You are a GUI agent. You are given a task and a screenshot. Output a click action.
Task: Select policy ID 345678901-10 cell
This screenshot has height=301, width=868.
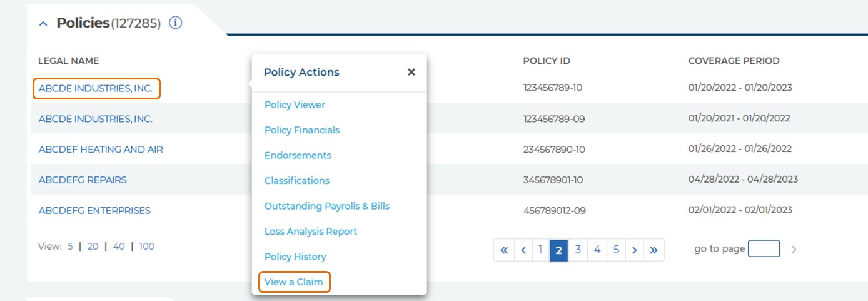pyautogui.click(x=553, y=180)
